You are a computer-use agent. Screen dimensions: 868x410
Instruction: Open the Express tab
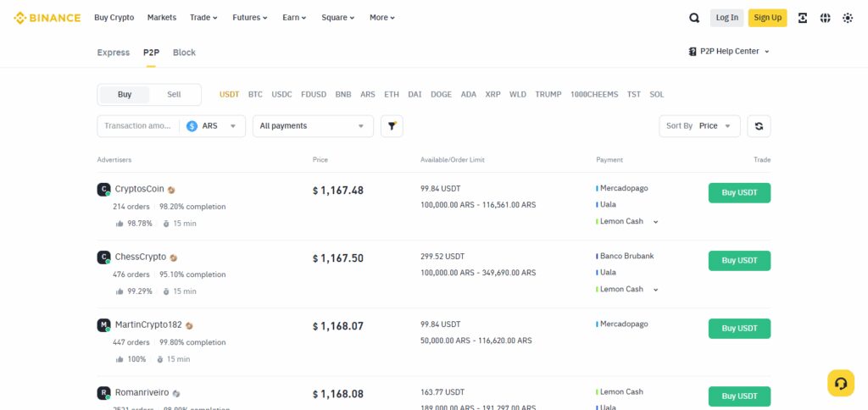(114, 53)
